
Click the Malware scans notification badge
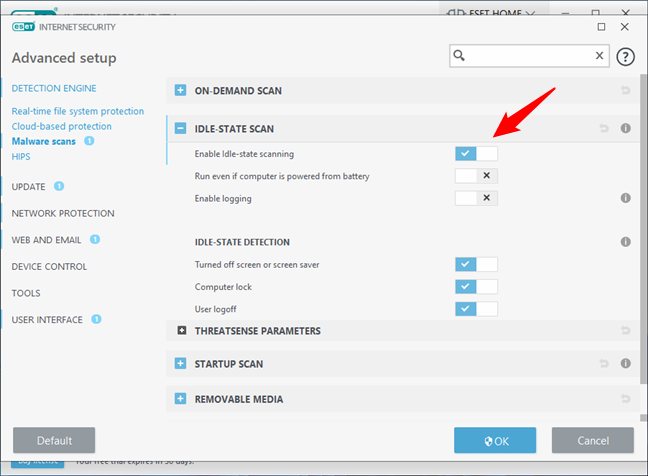point(89,141)
